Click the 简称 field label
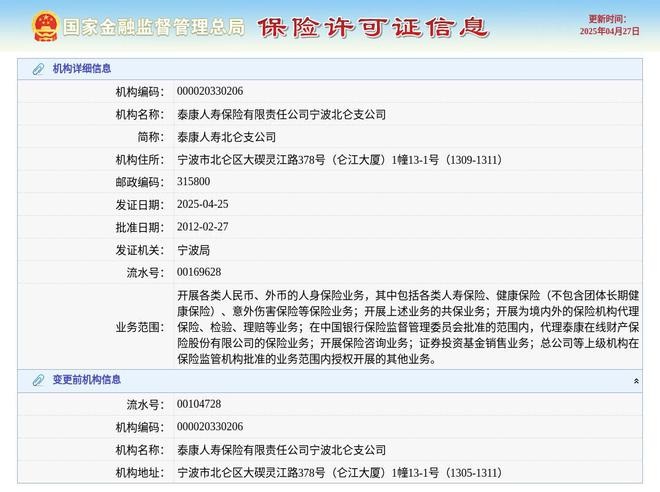This screenshot has width=660, height=492. tap(151, 137)
